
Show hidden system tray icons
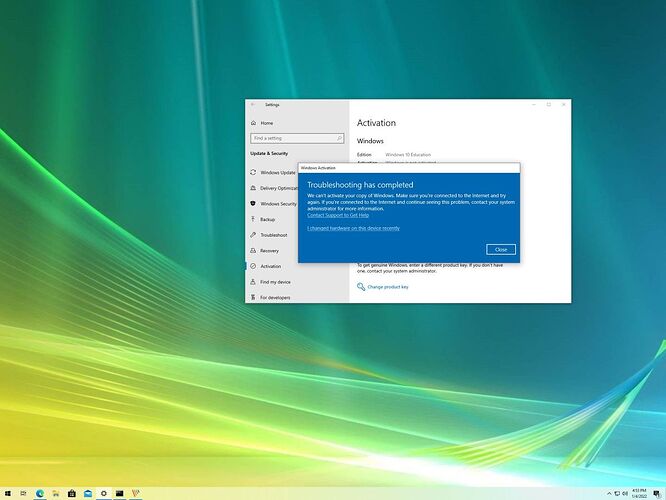coord(609,493)
